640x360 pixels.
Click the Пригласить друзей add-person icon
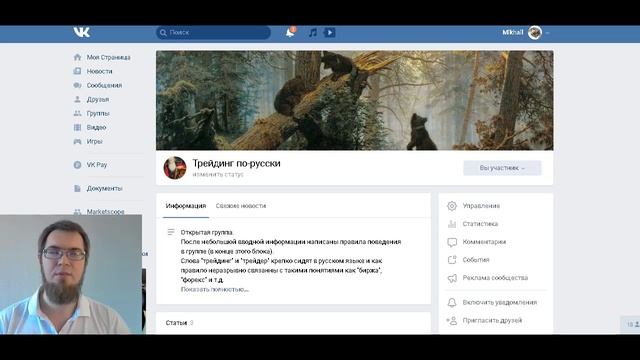[x=452, y=320]
